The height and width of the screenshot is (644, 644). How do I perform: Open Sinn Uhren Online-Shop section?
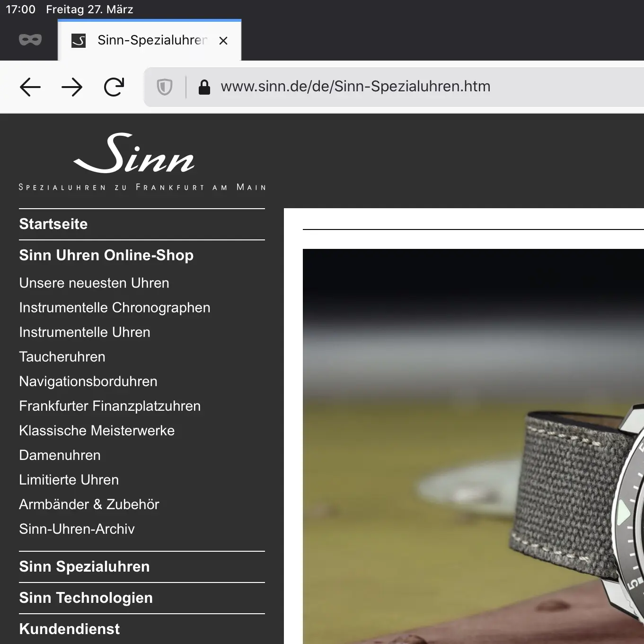(x=106, y=255)
